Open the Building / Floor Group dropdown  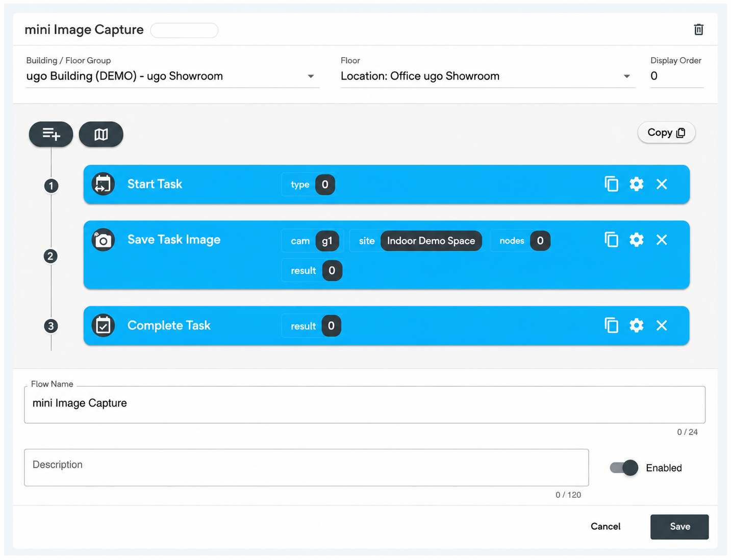[x=172, y=76]
